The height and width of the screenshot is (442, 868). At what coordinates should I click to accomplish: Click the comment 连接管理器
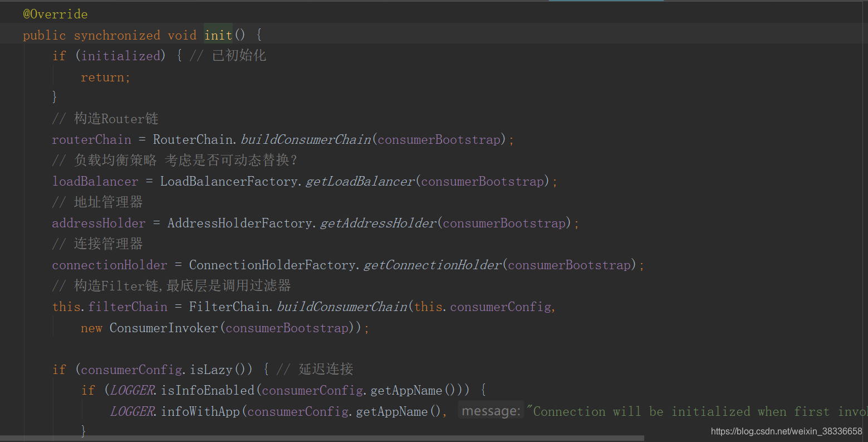tap(97, 244)
